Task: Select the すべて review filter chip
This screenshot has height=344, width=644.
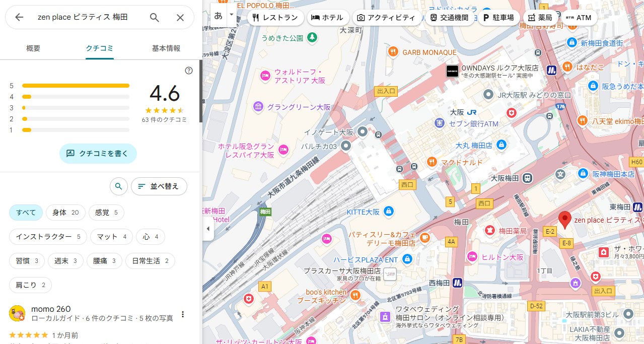Action: pos(26,213)
